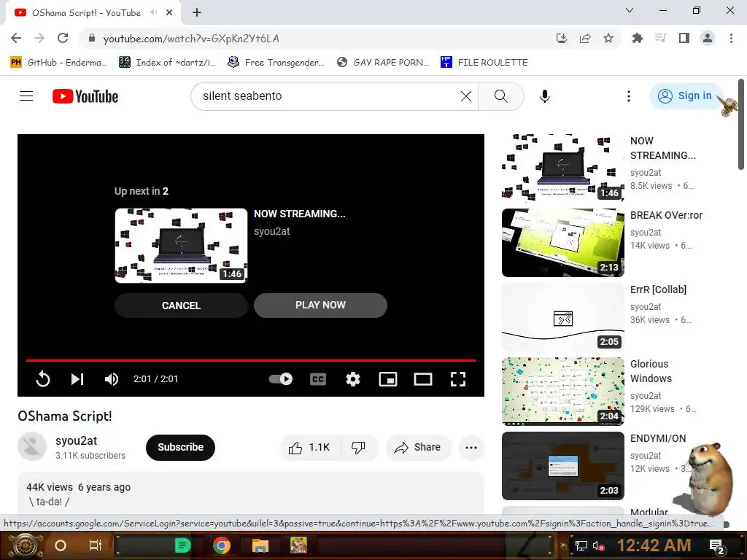747x560 pixels.
Task: Close the OShama Script tab
Action: [x=169, y=12]
